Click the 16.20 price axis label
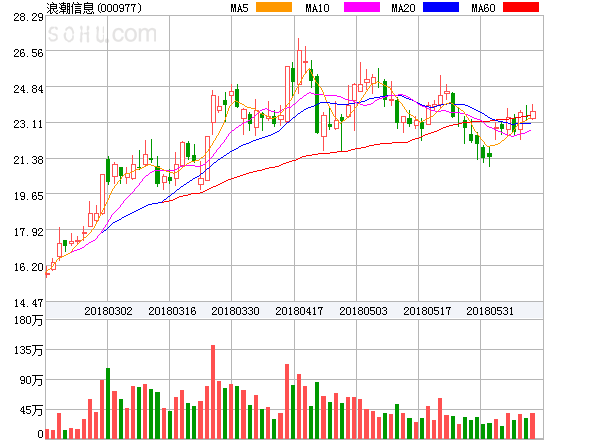 tap(28, 267)
